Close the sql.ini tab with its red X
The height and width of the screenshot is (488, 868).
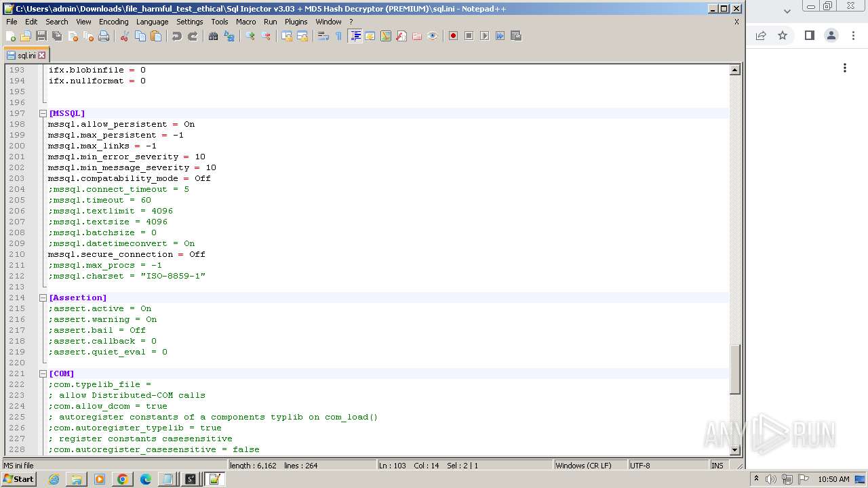pos(41,56)
